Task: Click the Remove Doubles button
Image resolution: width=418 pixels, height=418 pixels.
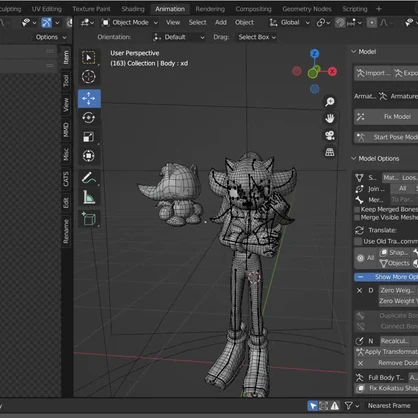Action: coord(386,363)
